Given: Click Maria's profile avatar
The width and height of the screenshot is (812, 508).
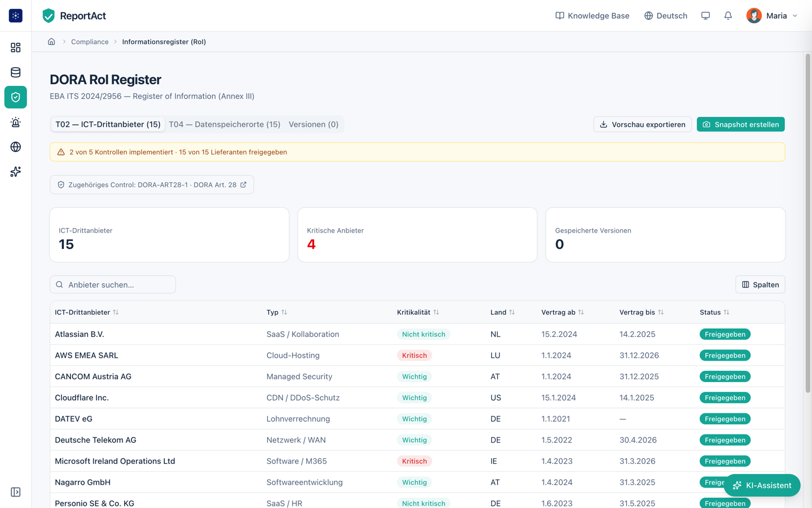Looking at the screenshot, I should 754,16.
